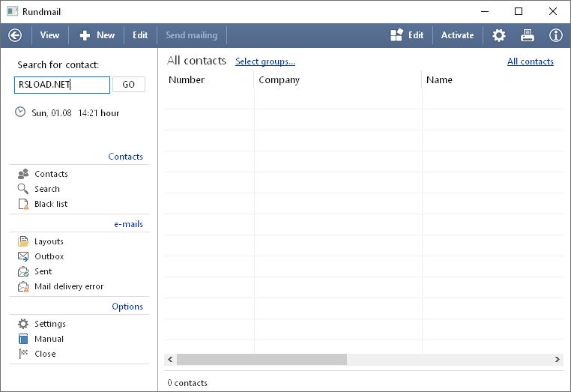Maximize the Rundmail window

[x=519, y=12]
